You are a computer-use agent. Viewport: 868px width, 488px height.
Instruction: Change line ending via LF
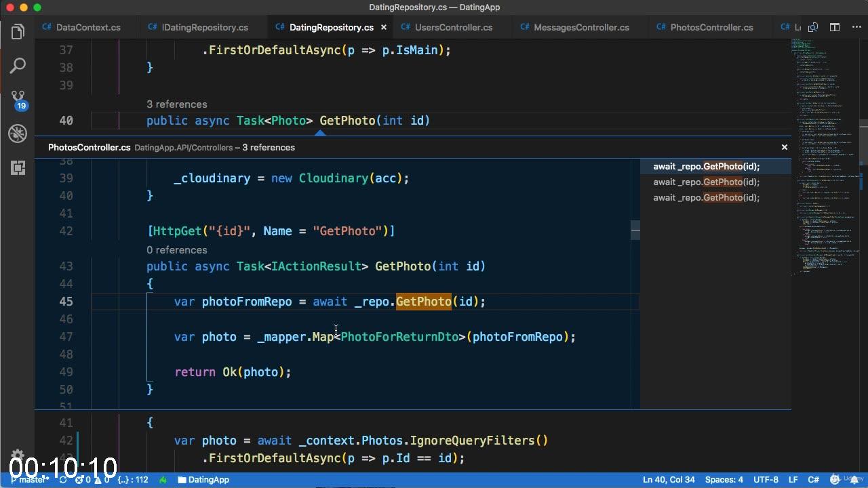793,480
